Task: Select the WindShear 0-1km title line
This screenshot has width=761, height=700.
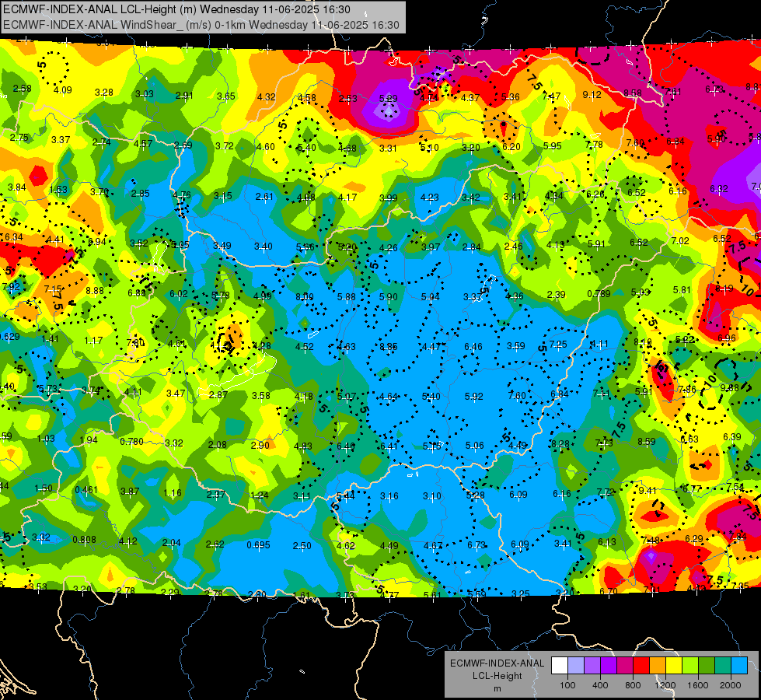Action: [201, 25]
